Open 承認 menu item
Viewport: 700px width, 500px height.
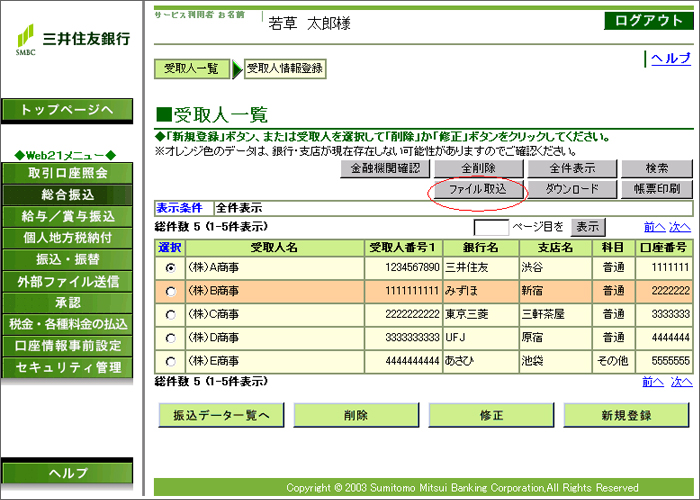point(67,303)
